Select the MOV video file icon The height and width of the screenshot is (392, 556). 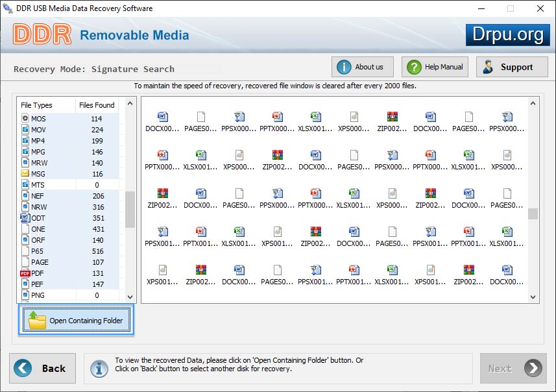pyautogui.click(x=25, y=129)
